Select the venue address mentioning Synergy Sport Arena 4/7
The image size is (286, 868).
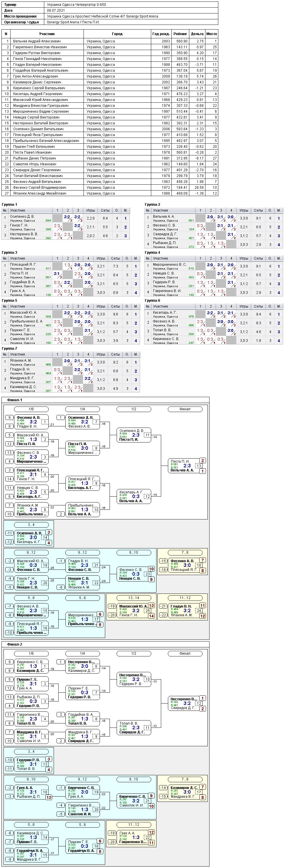[x=103, y=16]
